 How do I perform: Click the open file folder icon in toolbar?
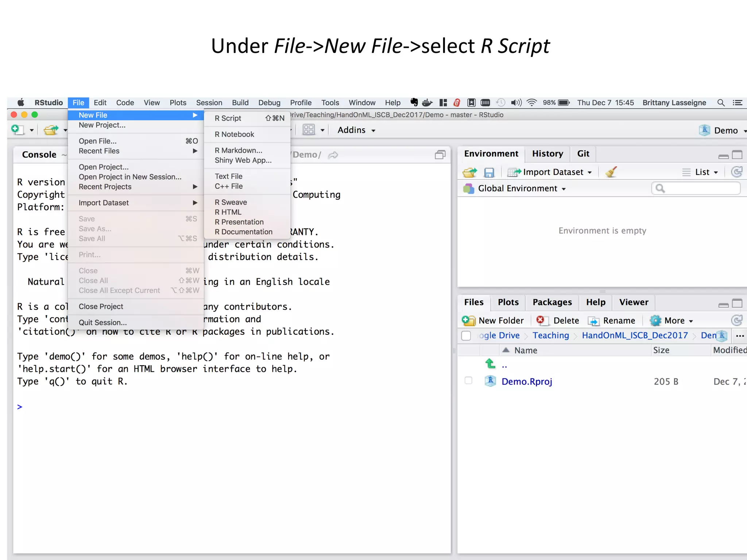[x=51, y=130]
